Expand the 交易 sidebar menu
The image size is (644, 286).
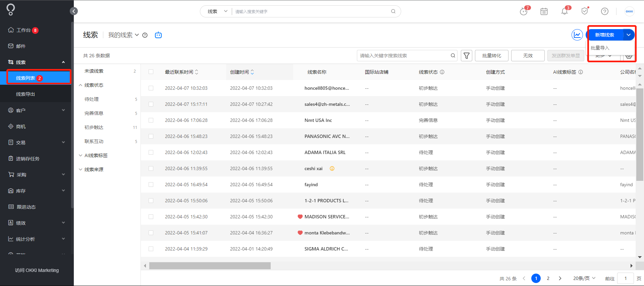pyautogui.click(x=63, y=142)
